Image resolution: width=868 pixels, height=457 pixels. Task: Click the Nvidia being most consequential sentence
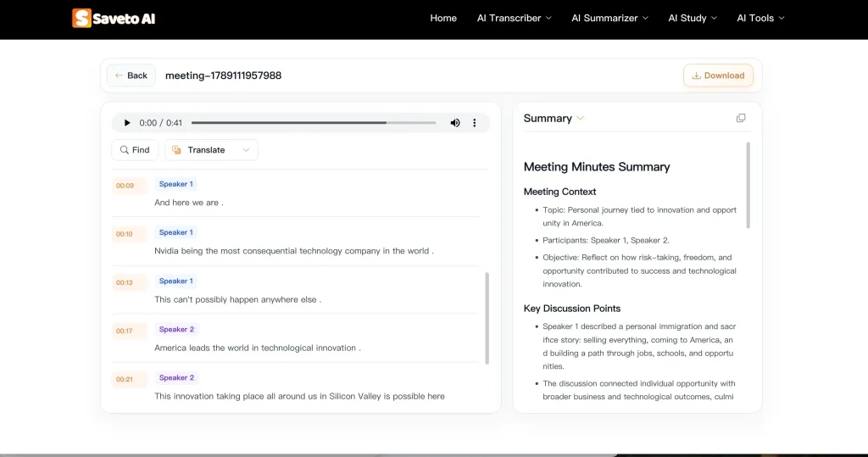click(294, 251)
